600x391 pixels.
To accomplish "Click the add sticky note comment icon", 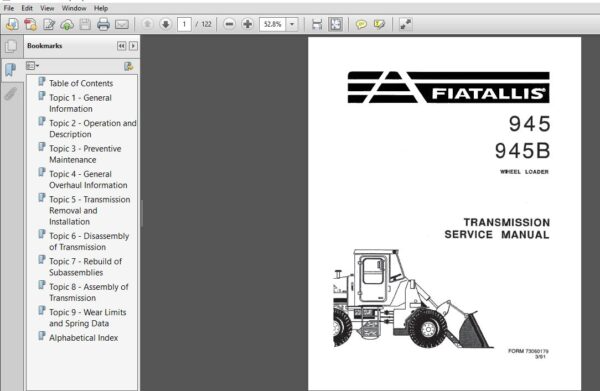I will 361,24.
